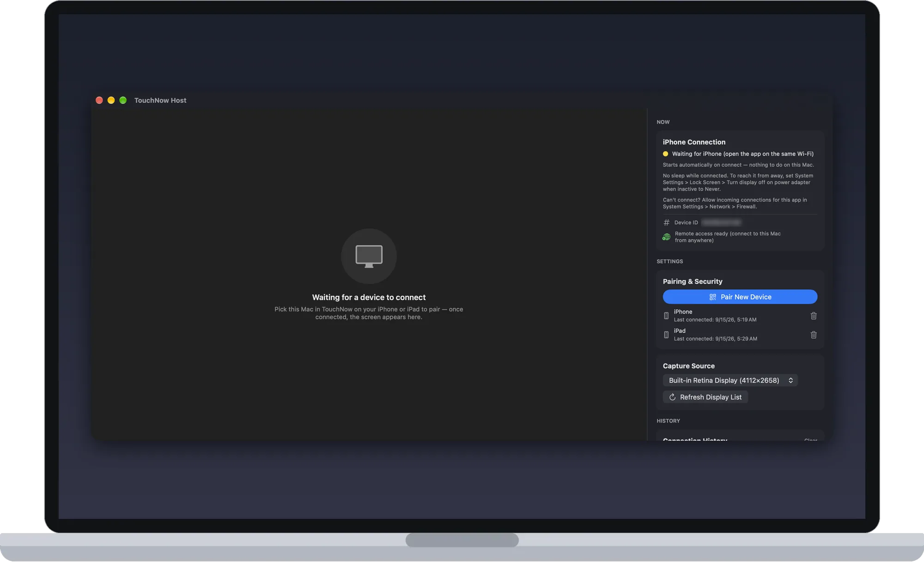Click the 'iPhone Connection' heading
Screen dimensions: 924x565
click(694, 142)
